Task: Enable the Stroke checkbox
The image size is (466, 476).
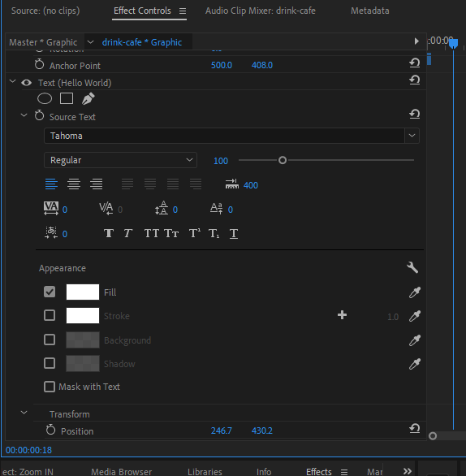Action: [50, 315]
